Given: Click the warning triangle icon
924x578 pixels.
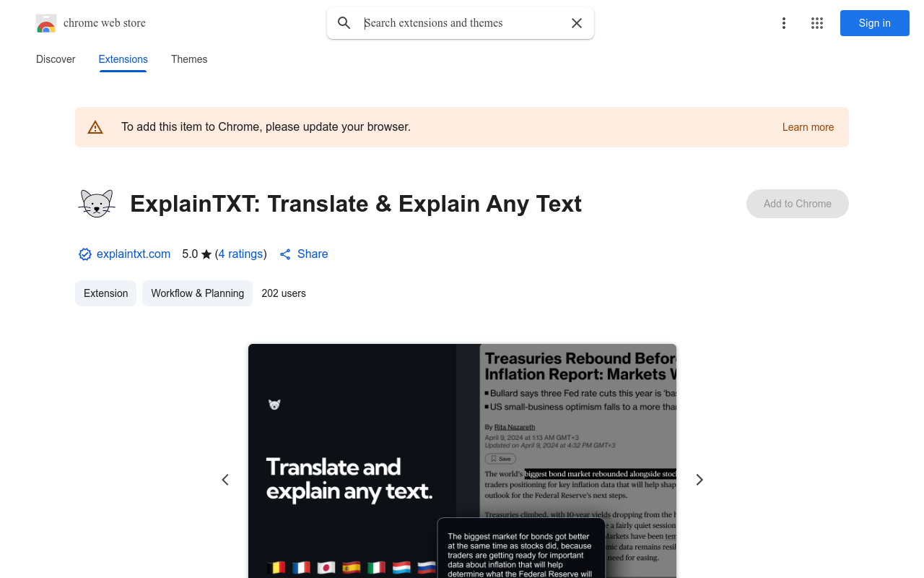Looking at the screenshot, I should (x=95, y=127).
